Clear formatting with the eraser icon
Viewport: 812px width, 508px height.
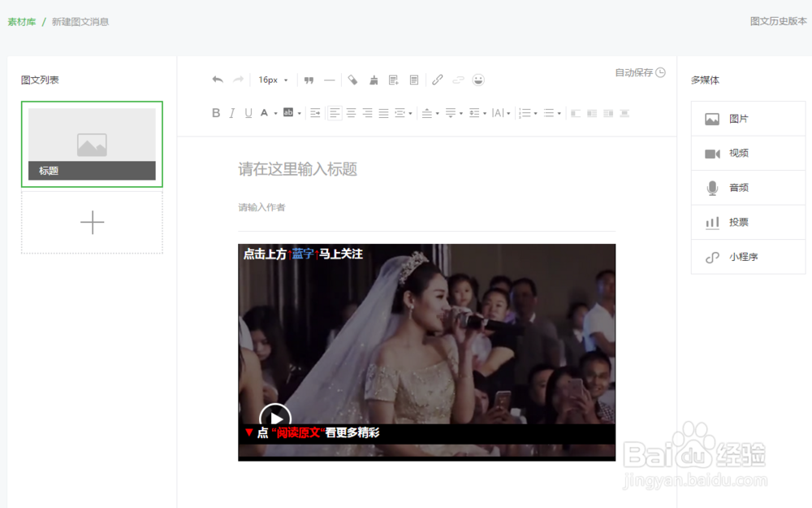352,80
